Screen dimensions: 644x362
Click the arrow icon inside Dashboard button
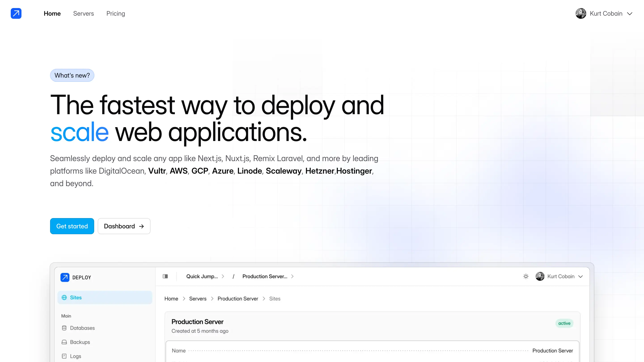pyautogui.click(x=142, y=226)
